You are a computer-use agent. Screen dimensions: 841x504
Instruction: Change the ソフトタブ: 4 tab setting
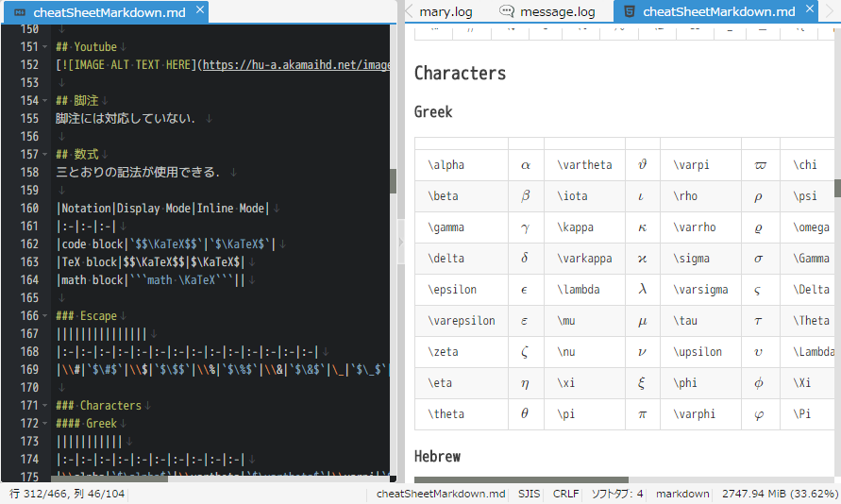[616, 494]
